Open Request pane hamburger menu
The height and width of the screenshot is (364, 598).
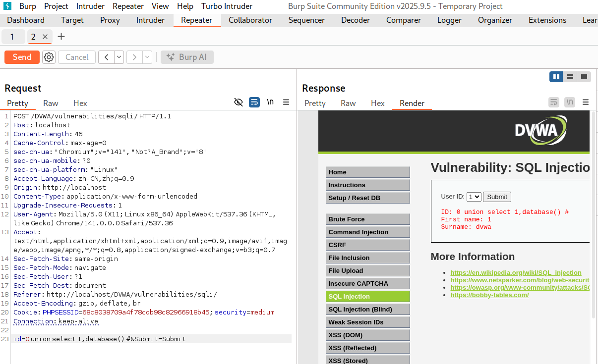[x=286, y=103]
